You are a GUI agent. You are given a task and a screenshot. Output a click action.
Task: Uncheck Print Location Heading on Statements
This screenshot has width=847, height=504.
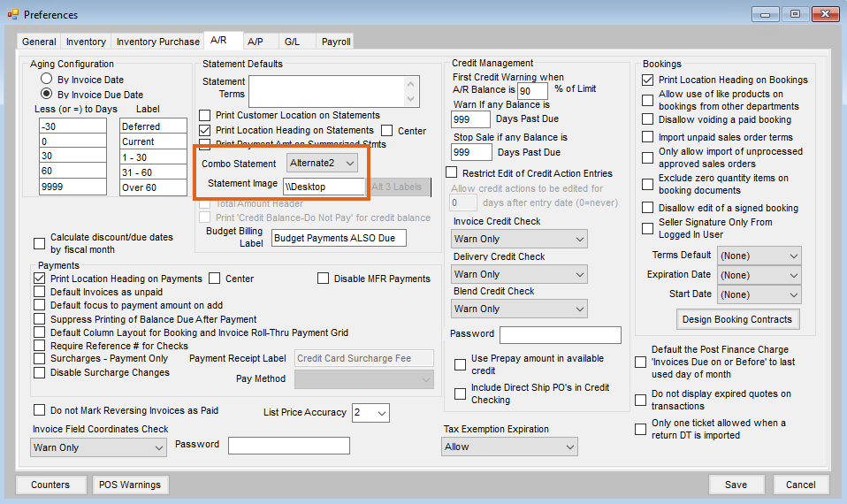pyautogui.click(x=205, y=130)
